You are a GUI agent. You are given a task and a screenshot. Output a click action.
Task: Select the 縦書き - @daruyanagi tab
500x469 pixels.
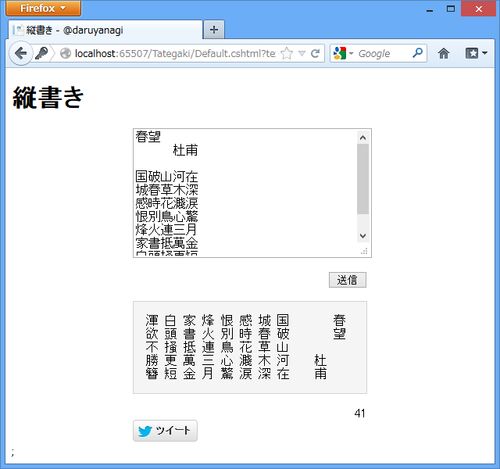105,30
